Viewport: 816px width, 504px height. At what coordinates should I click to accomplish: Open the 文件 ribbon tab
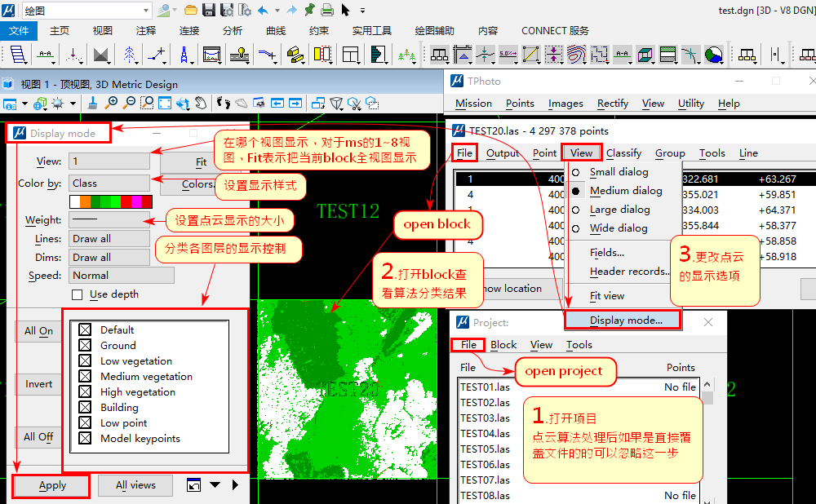pos(19,31)
